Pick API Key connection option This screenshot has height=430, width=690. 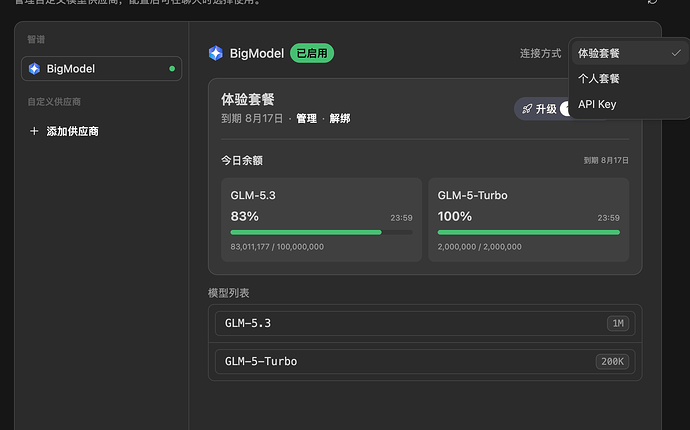click(x=629, y=104)
